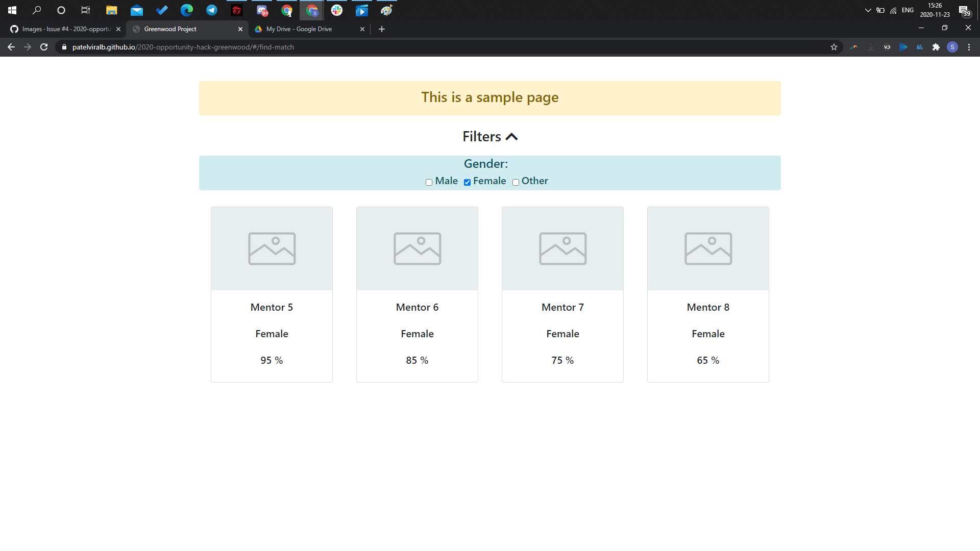This screenshot has height=551, width=980.
Task: Click the browser back arrow
Action: click(x=11, y=47)
